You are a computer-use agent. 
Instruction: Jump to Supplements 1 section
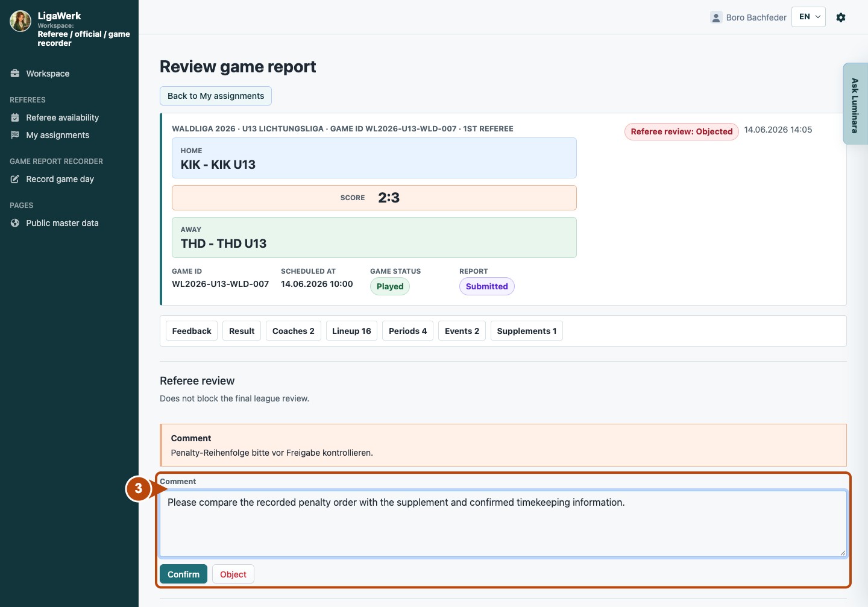[x=527, y=331]
